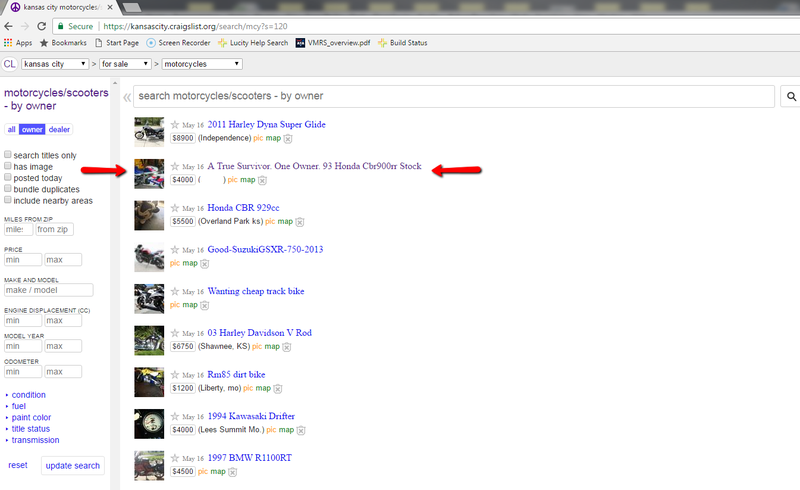Click engine displacement min field
The height and width of the screenshot is (490, 800).
click(23, 321)
